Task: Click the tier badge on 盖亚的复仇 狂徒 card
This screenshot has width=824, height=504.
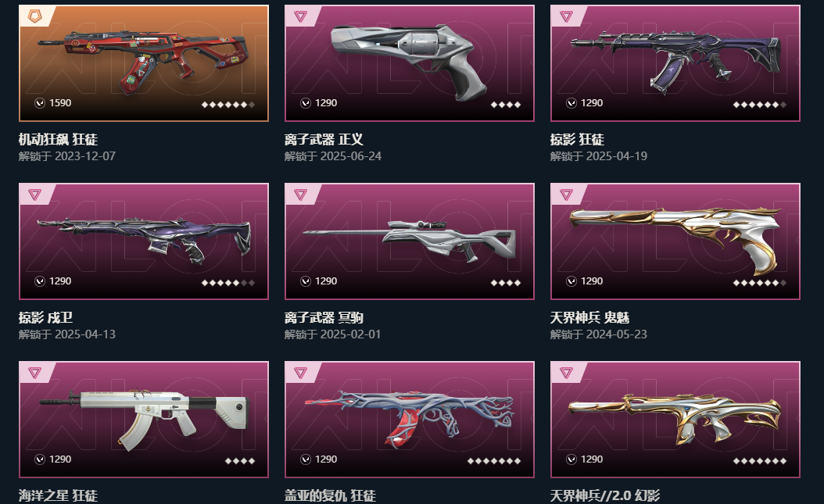Action: point(300,372)
